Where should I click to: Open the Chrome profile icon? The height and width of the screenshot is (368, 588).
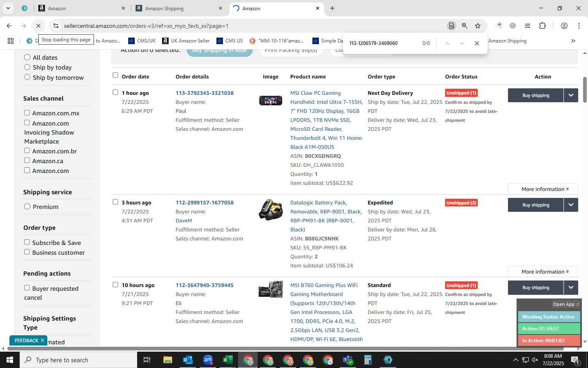564,26
